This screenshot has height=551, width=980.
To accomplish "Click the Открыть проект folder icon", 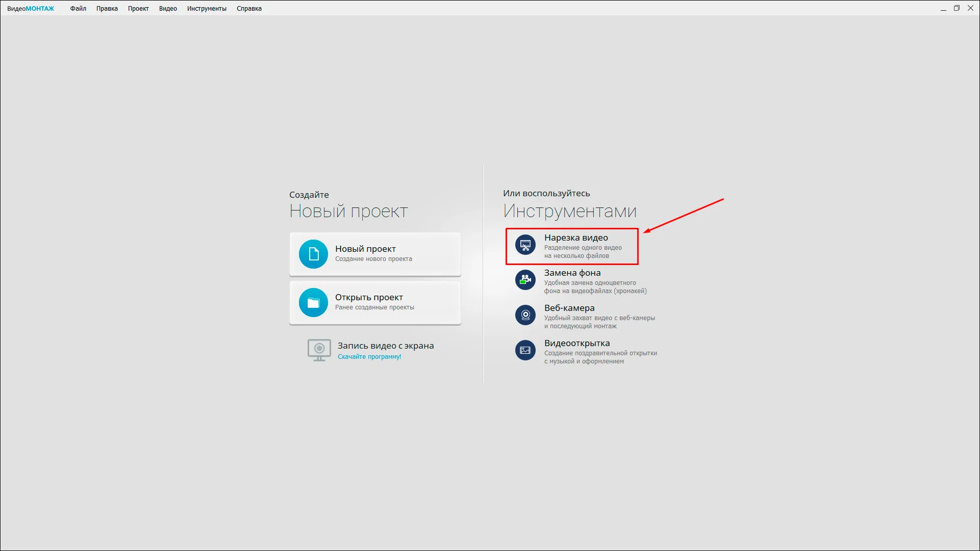I will click(x=313, y=302).
